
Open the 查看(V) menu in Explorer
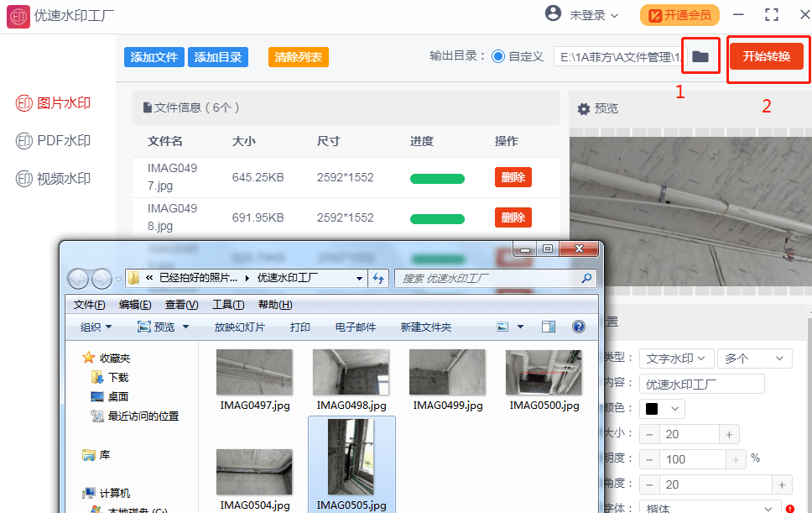(181, 305)
